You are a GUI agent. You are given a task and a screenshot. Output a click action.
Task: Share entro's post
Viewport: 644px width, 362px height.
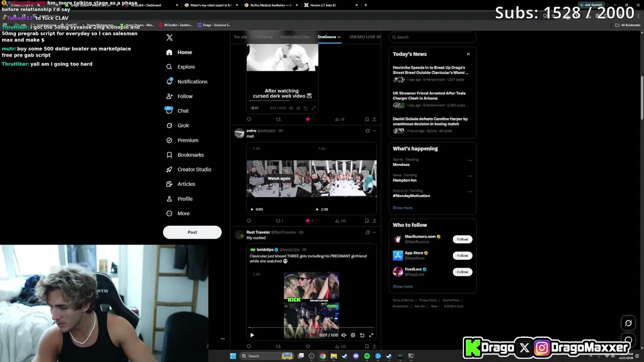pos(374,221)
